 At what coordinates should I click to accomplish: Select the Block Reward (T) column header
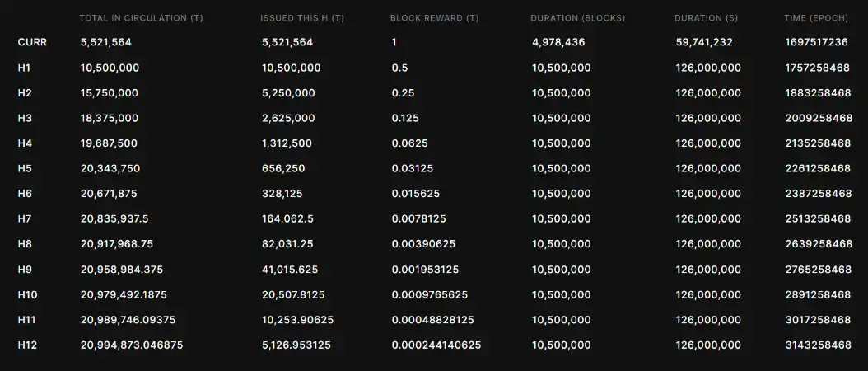pyautogui.click(x=434, y=18)
